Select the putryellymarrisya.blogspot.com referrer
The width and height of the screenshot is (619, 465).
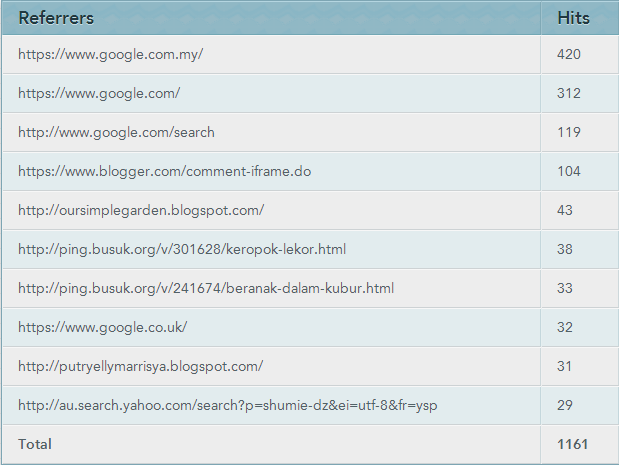[141, 366]
